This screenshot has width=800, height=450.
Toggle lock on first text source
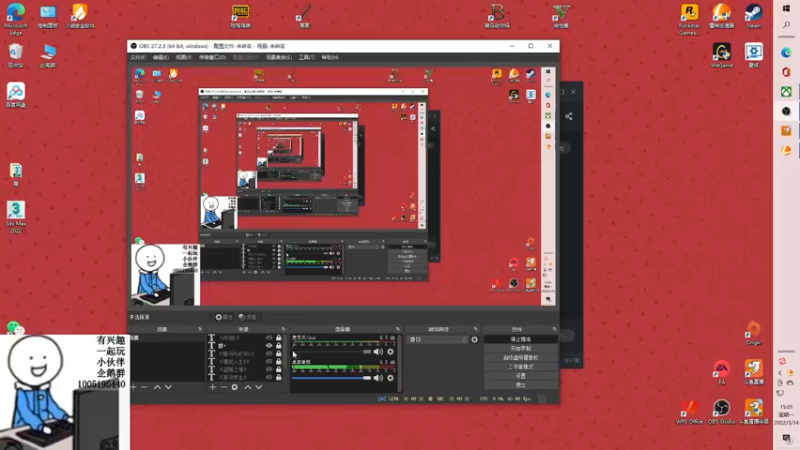pyautogui.click(x=279, y=338)
